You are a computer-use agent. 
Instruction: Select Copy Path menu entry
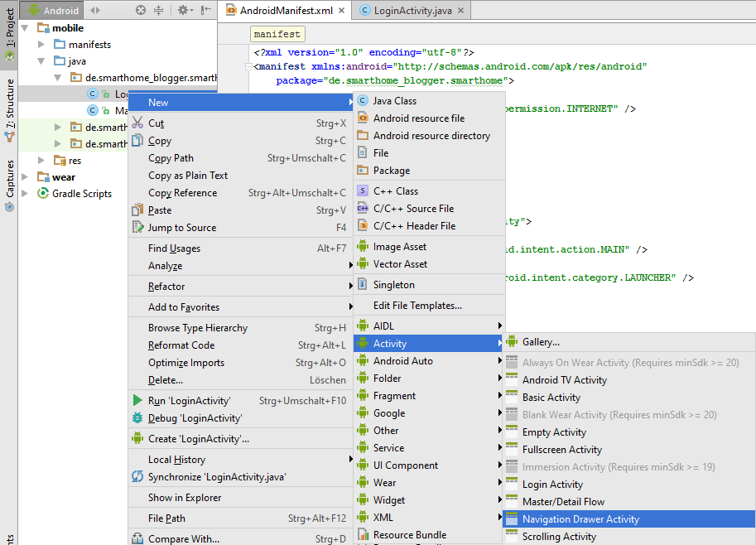(241, 157)
